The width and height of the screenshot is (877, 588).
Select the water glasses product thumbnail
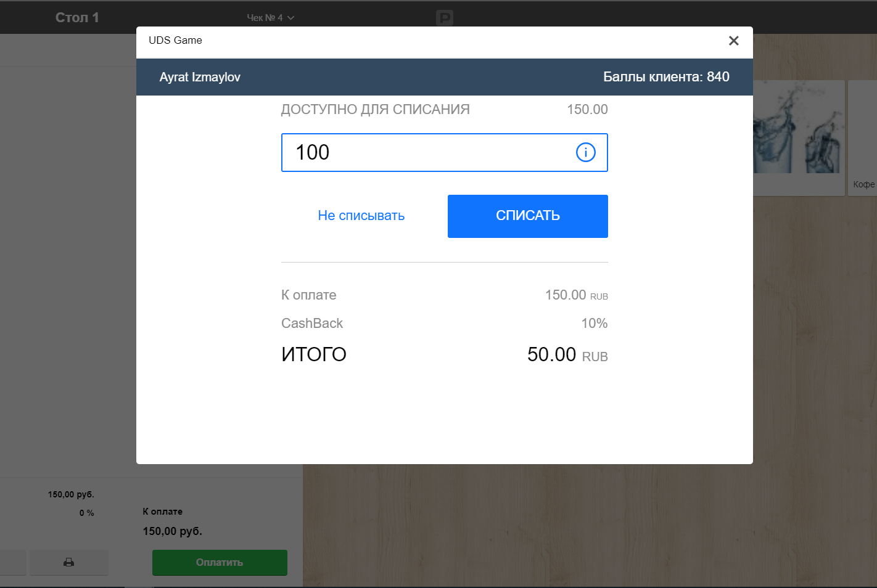(799, 138)
